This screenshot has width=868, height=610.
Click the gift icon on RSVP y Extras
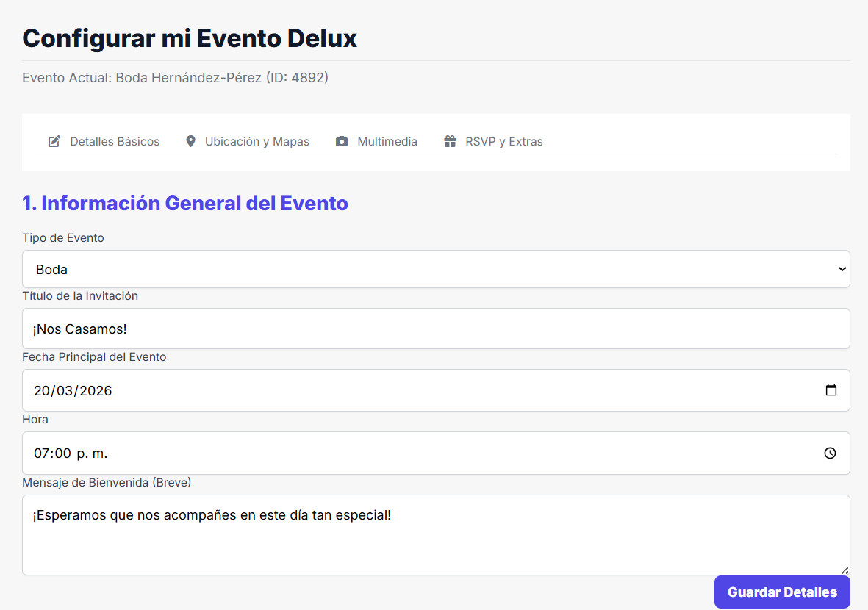click(x=449, y=141)
